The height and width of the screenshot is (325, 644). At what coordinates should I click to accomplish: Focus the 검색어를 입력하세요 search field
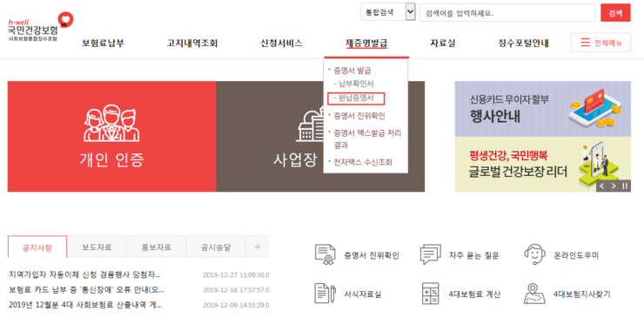[x=507, y=13]
